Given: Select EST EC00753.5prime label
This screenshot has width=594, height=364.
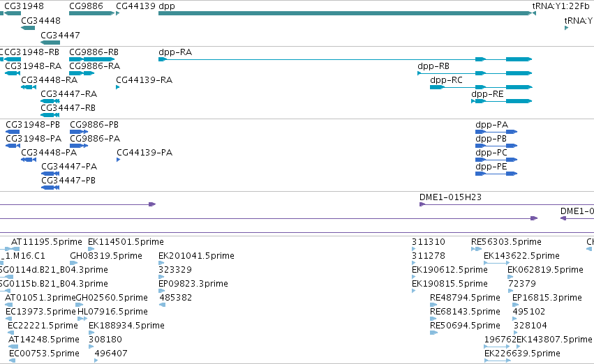Looking at the screenshot, I should 44,354.
